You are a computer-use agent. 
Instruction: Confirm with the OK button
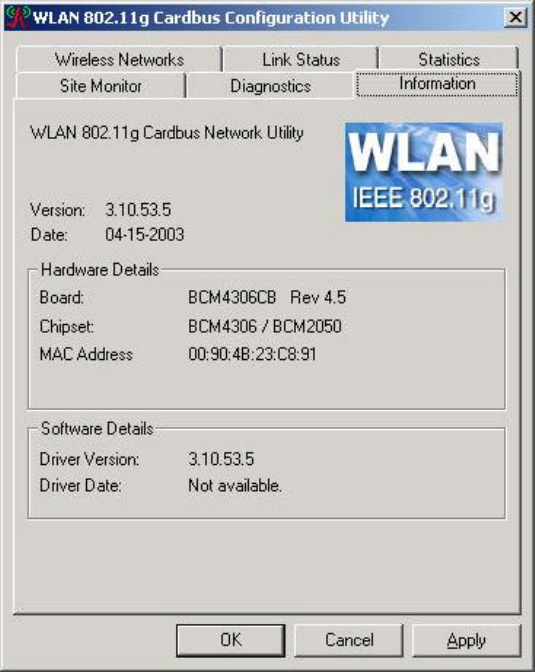(231, 640)
